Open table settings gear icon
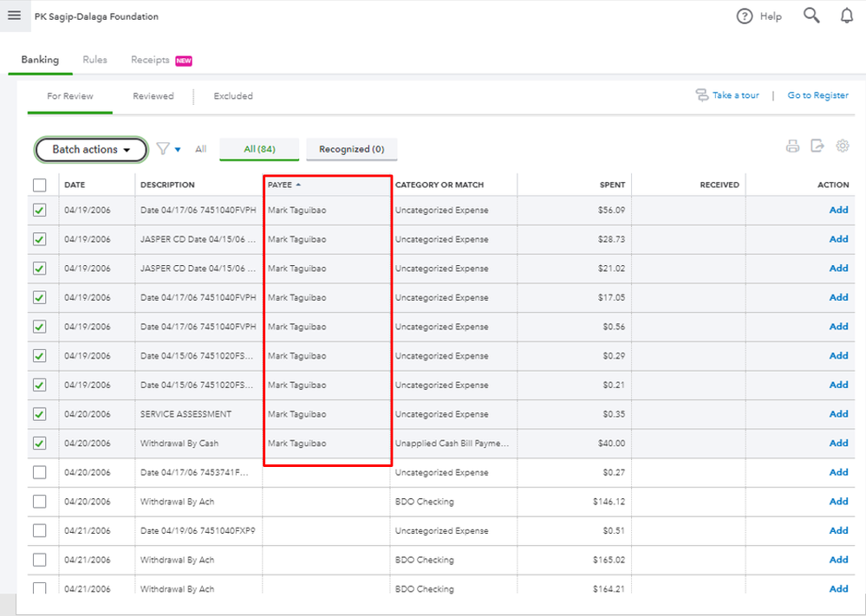The height and width of the screenshot is (616, 866). (843, 146)
